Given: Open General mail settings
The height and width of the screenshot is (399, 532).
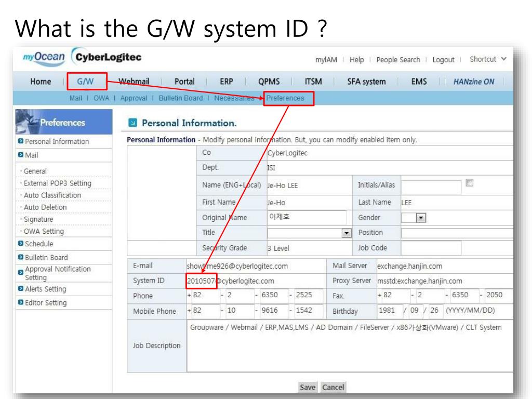Looking at the screenshot, I should pos(35,171).
